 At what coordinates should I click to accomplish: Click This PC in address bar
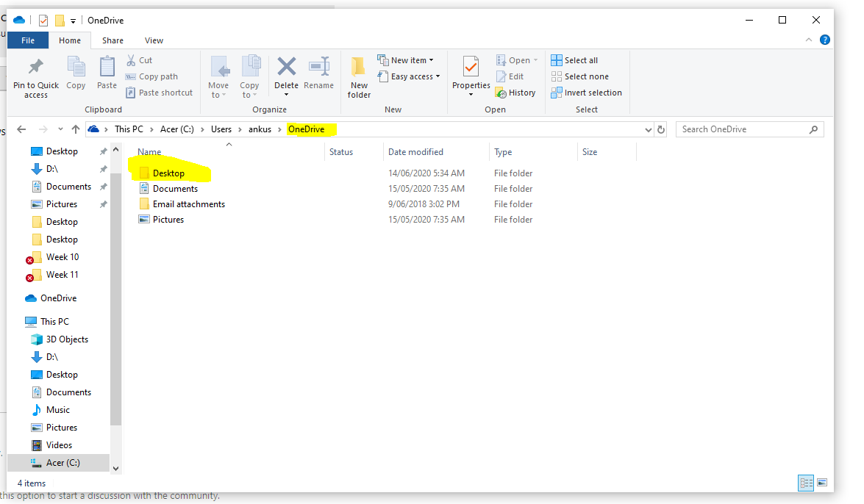click(x=129, y=129)
